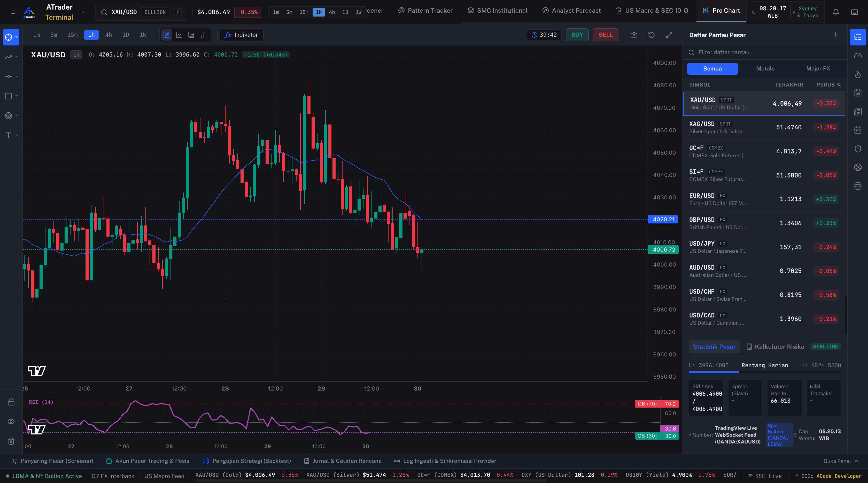Open keyboard shortcuts icon
This screenshot has width=868, height=483.
[855, 12]
